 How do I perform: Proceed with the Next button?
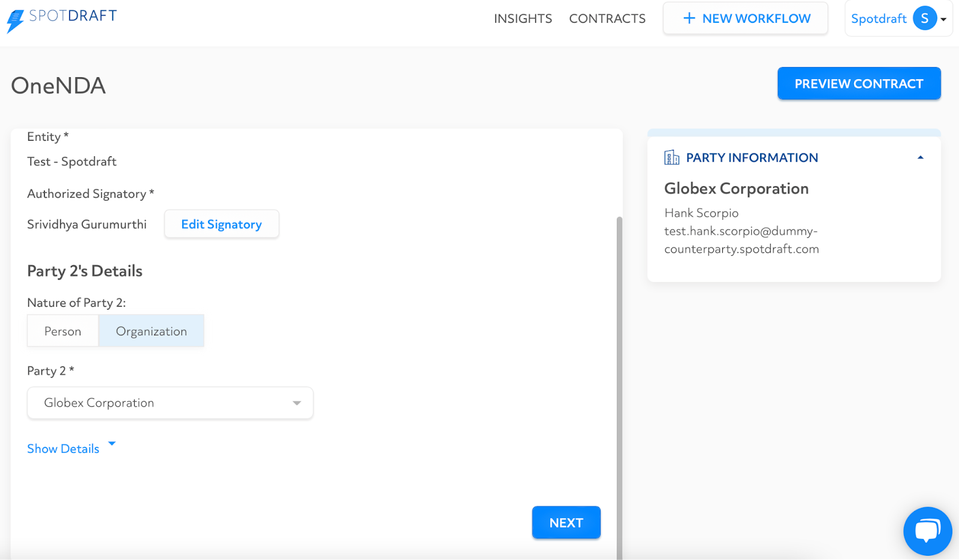point(566,523)
